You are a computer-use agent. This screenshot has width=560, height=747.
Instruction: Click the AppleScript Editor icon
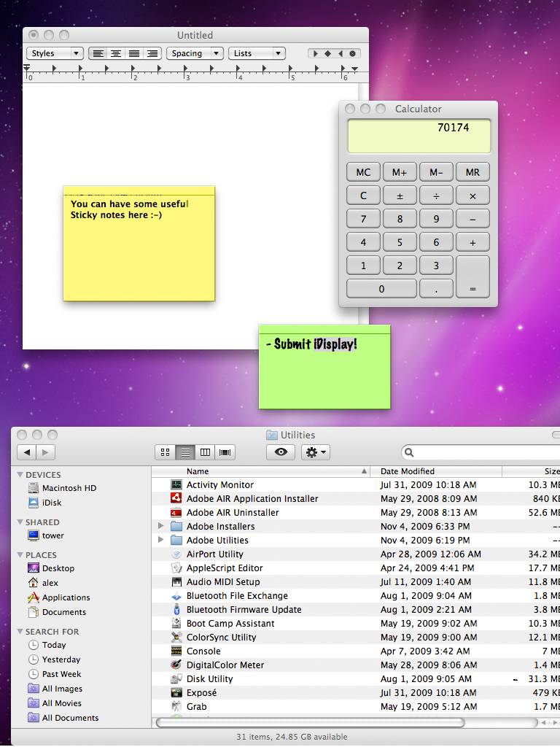[176, 568]
